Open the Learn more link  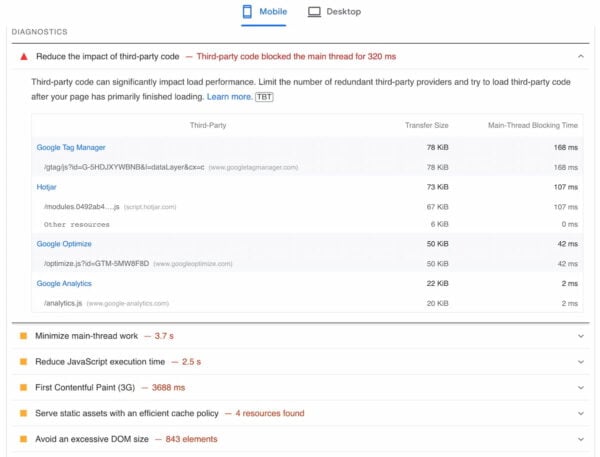229,97
